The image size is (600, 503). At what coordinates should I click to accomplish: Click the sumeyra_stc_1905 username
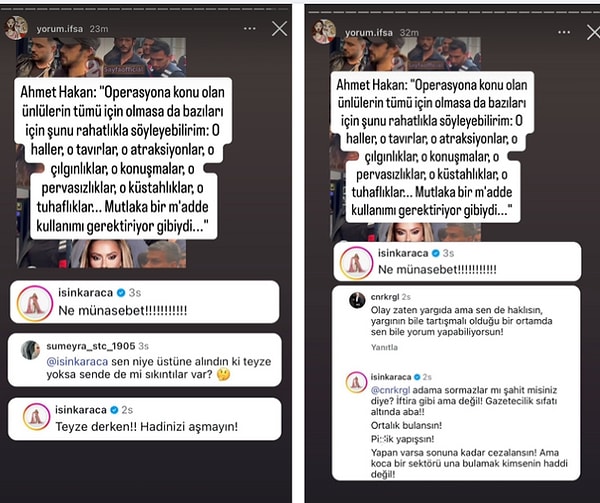point(91,346)
